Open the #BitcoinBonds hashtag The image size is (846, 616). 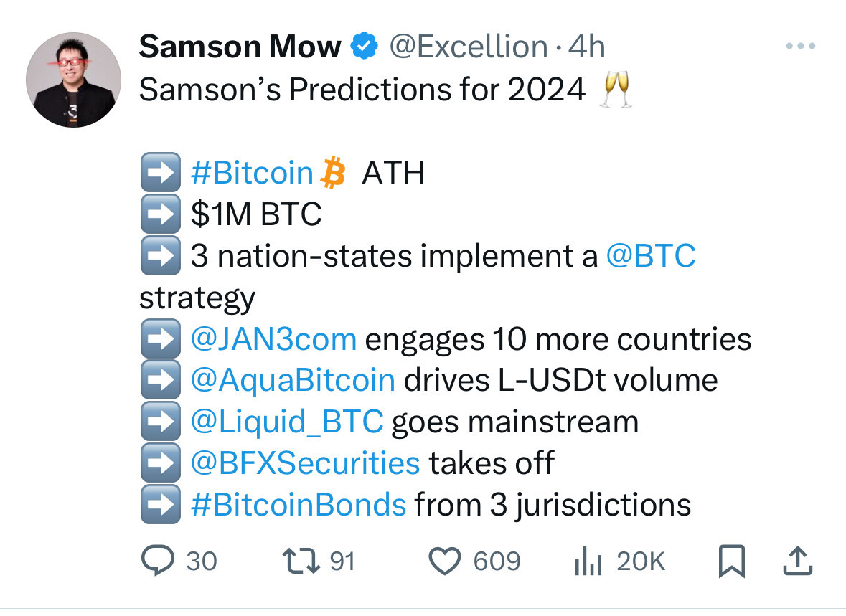click(x=299, y=505)
